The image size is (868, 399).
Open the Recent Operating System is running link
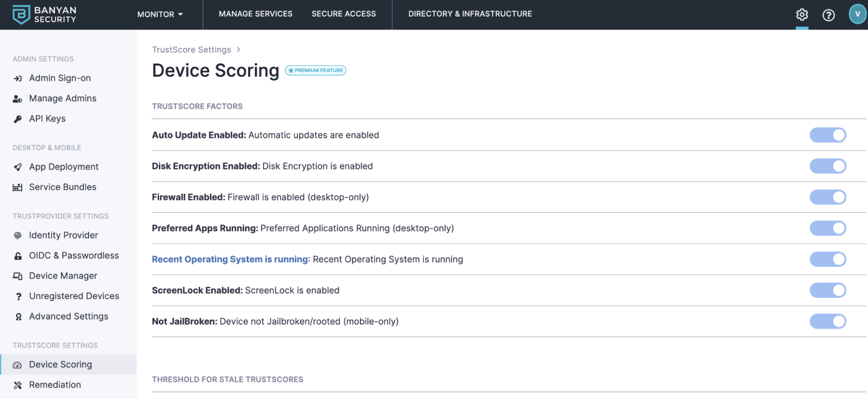point(231,259)
